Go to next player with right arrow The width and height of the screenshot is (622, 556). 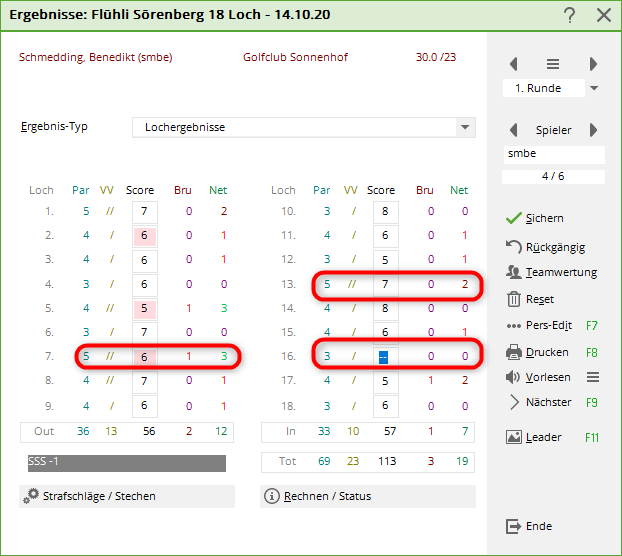tap(593, 130)
